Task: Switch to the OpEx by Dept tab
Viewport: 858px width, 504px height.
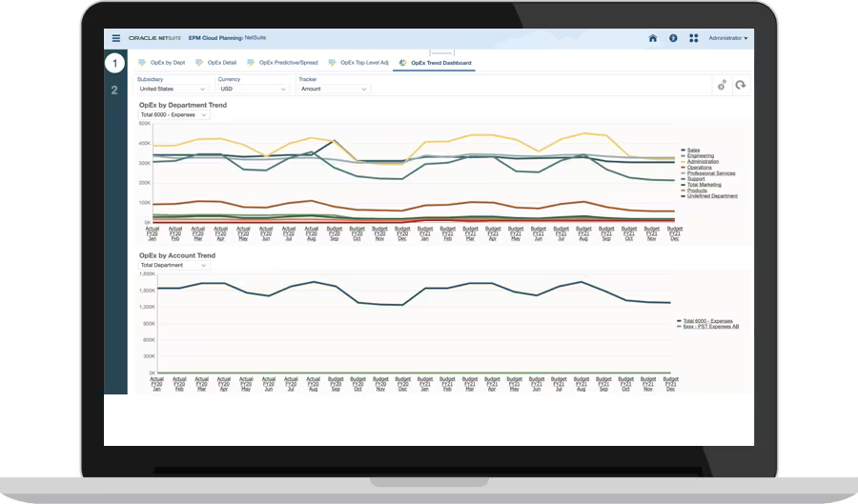Action: [x=166, y=63]
